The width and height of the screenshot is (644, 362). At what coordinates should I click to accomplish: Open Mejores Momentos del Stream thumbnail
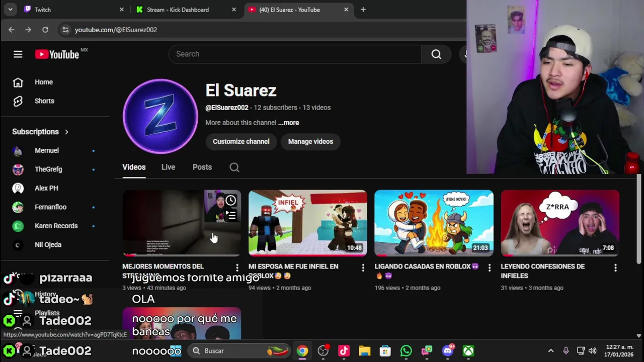click(182, 223)
